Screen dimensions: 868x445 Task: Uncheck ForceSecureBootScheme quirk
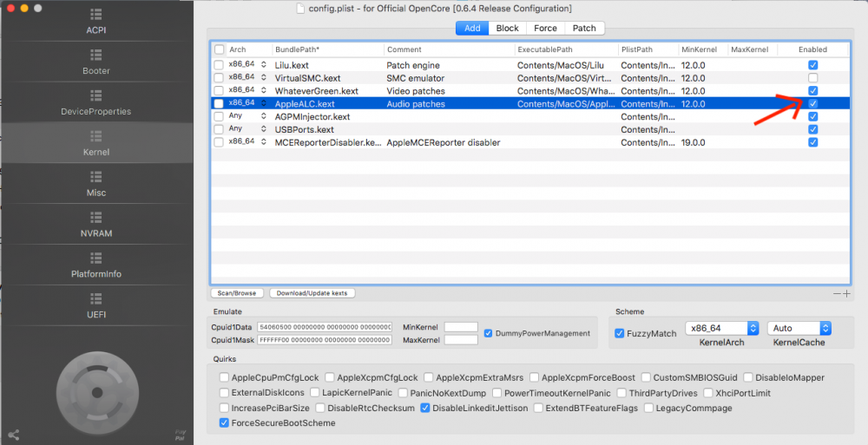(x=224, y=422)
